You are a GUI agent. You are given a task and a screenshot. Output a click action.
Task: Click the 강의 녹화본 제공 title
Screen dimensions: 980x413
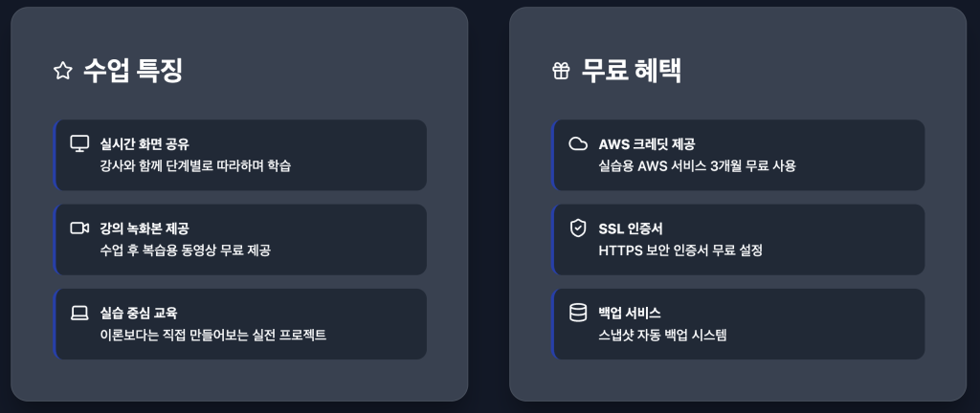pyautogui.click(x=145, y=228)
